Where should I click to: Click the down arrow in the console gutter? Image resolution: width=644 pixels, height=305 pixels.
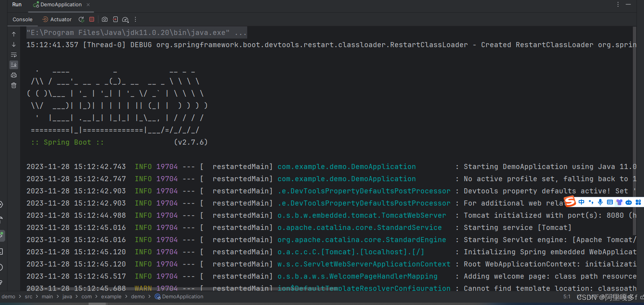pyautogui.click(x=14, y=44)
